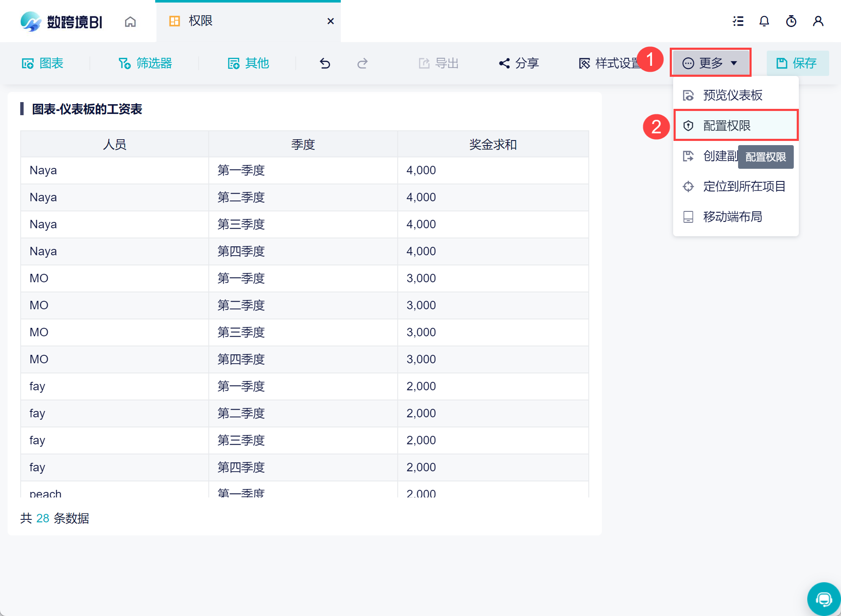
Task: Click the timer clock icon
Action: [791, 21]
